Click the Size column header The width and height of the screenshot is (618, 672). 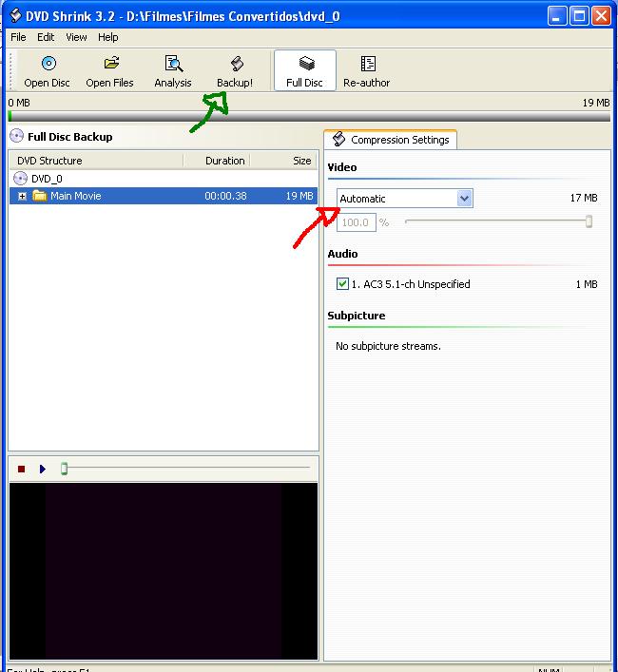coord(283,161)
